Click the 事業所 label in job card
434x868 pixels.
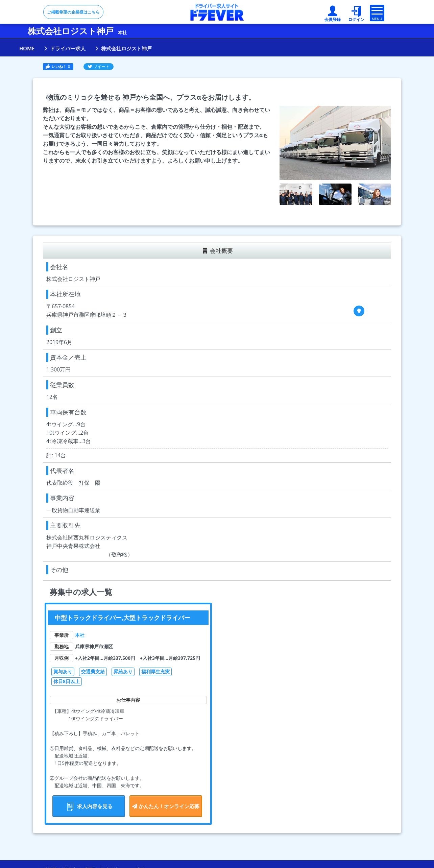(x=62, y=635)
